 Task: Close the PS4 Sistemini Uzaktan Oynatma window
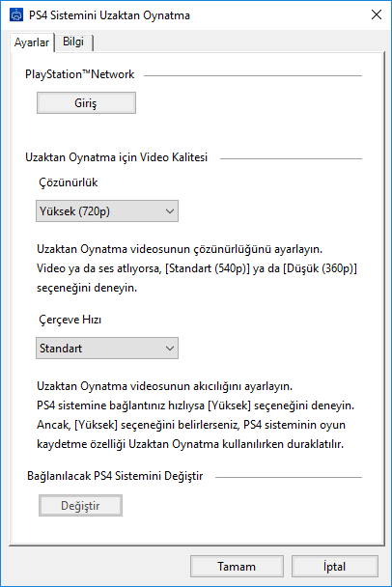coord(377,15)
